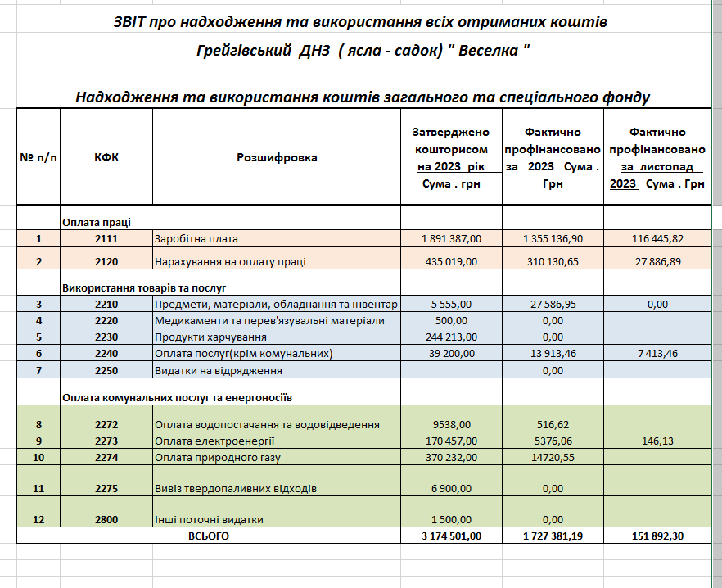Select the code cell '2250'

point(106,370)
